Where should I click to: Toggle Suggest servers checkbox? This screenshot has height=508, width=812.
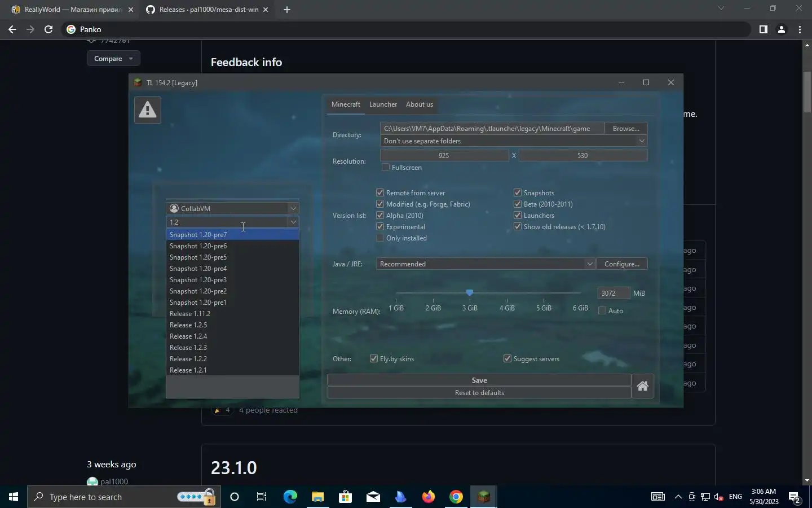[x=507, y=359]
